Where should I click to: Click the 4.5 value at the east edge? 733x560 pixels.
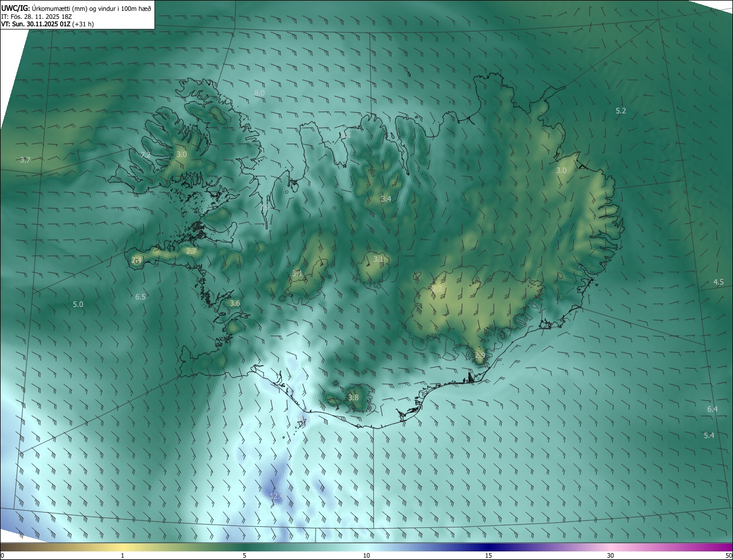point(719,282)
